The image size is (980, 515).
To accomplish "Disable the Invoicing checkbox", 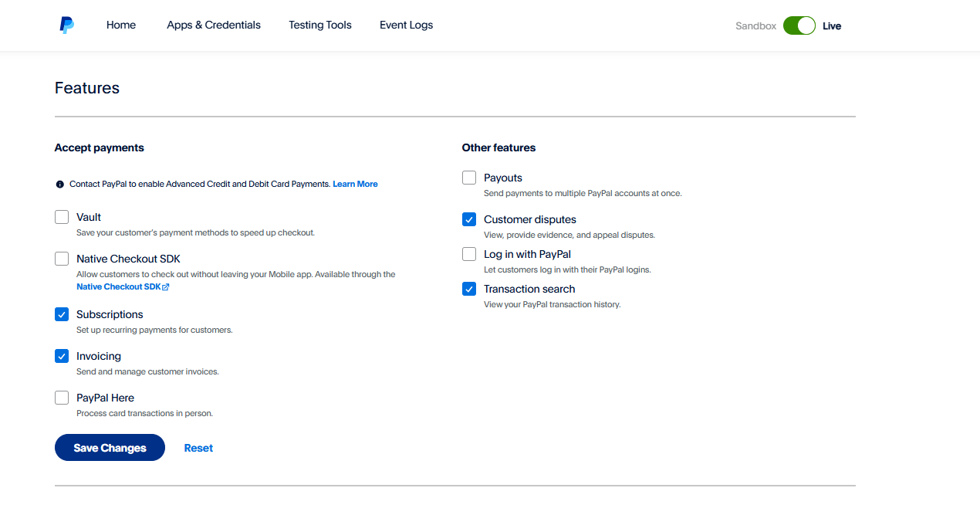I will pyautogui.click(x=62, y=356).
